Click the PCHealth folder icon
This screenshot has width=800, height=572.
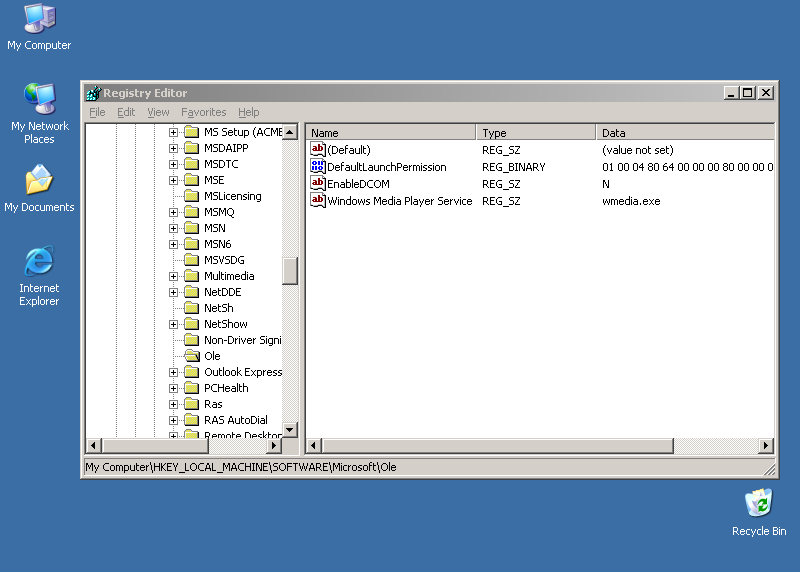(191, 388)
